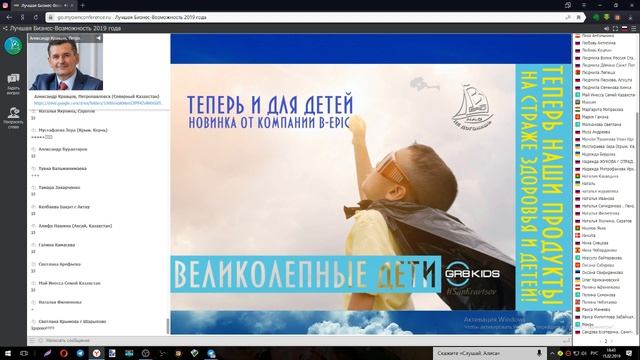Click the ask a question sidebar icon

(x=13, y=83)
